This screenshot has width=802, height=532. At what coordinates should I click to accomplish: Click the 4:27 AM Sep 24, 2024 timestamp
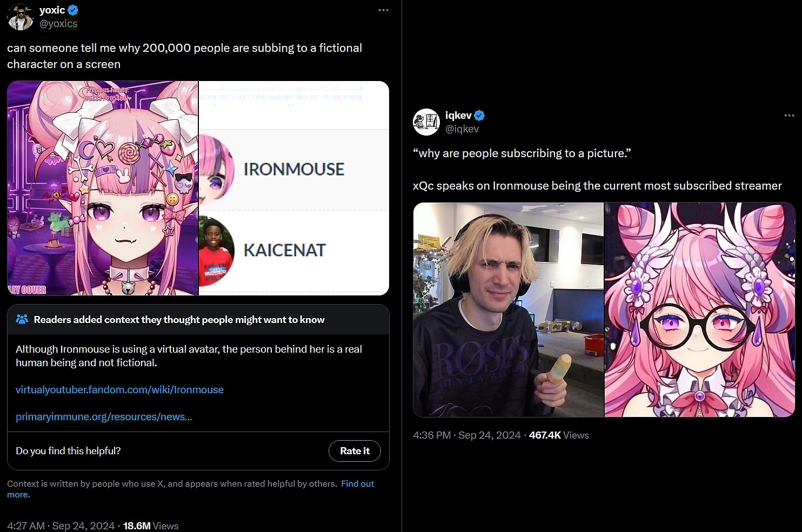(61, 526)
